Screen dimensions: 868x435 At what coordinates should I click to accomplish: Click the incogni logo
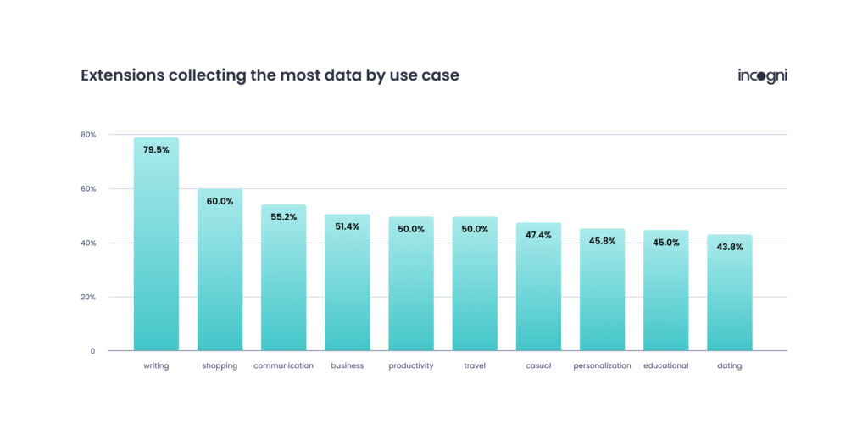tap(762, 75)
